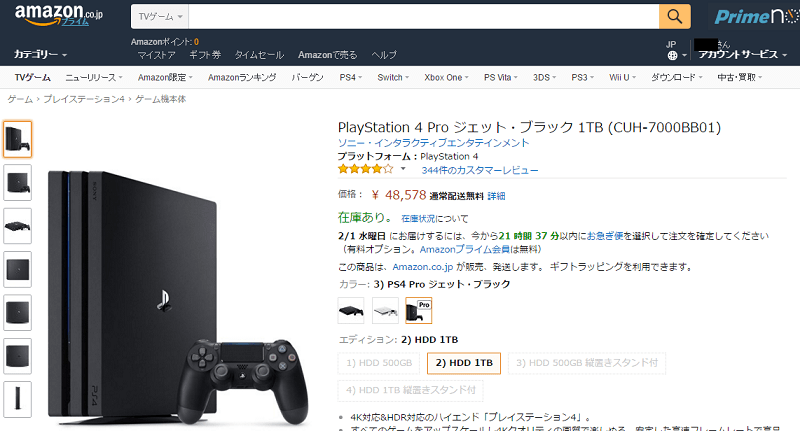Expand the アカウントサービス dropdown

point(742,55)
